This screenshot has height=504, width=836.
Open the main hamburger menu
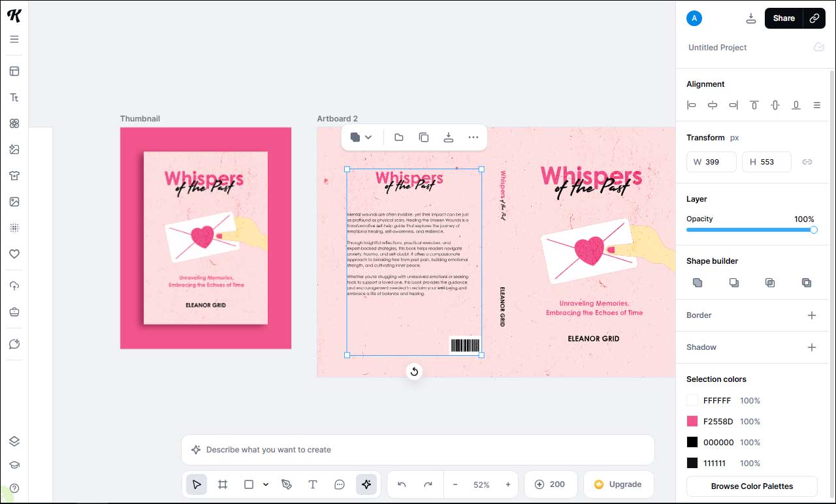pyautogui.click(x=14, y=39)
